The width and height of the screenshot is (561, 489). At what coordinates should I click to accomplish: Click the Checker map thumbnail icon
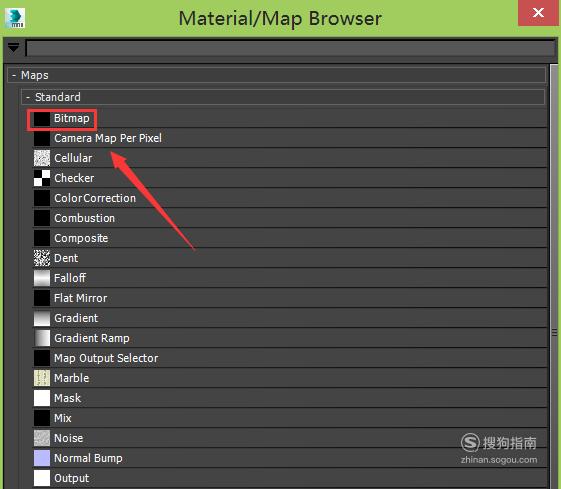point(42,178)
